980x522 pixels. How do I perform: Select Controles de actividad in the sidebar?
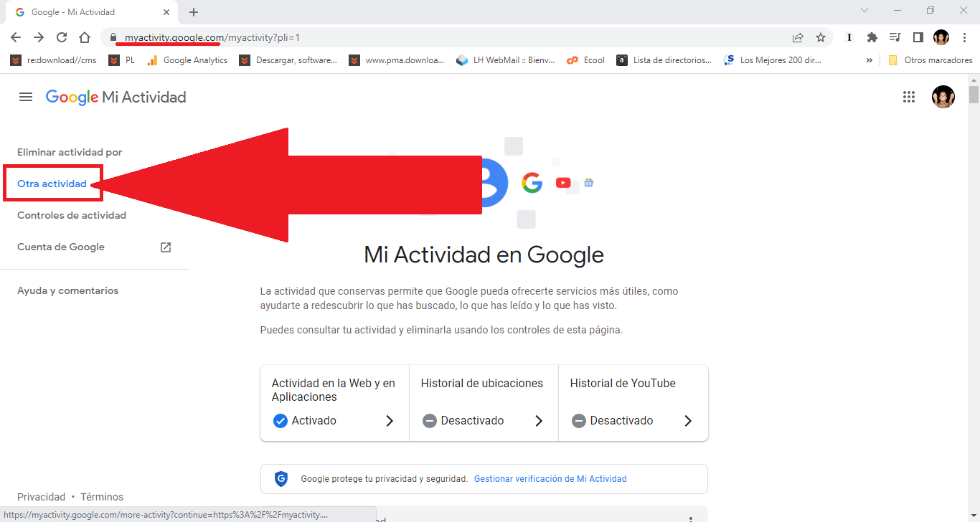coord(72,216)
